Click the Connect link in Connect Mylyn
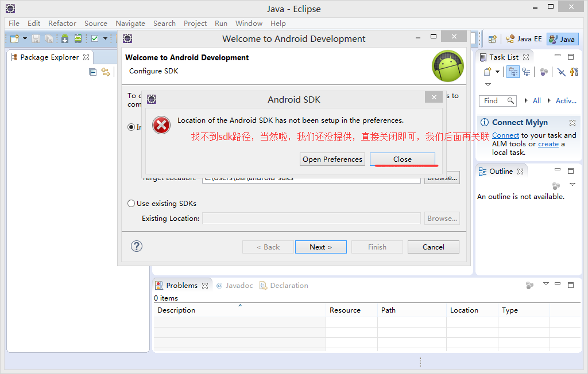Screen dimensions: 588x374 coord(505,135)
